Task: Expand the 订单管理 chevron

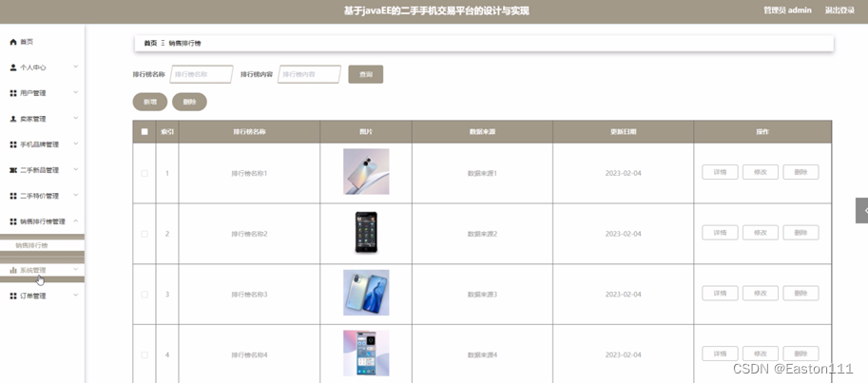Action: (76, 295)
